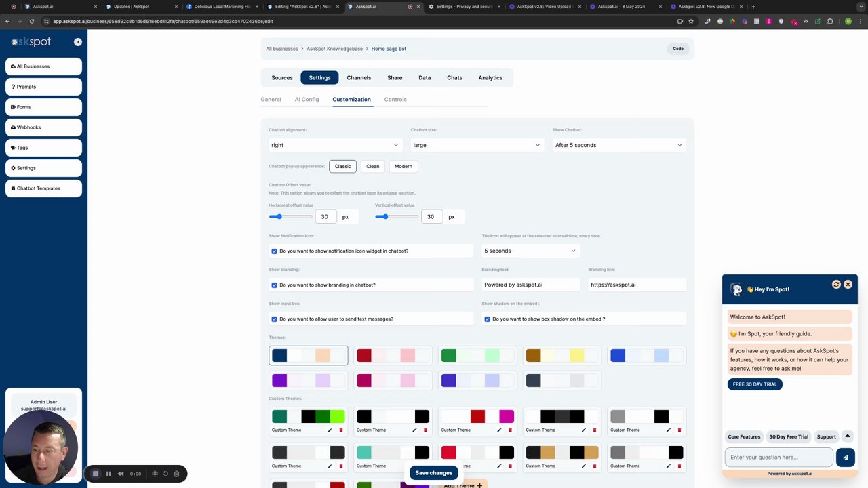Viewport: 868px width, 488px height.
Task: Toggle the show branding in chatbot checkbox
Action: pos(275,285)
